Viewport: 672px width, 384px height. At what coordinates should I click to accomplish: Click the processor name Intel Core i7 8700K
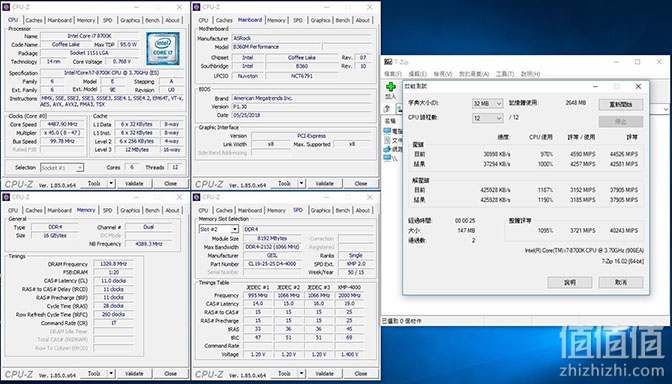pos(89,36)
